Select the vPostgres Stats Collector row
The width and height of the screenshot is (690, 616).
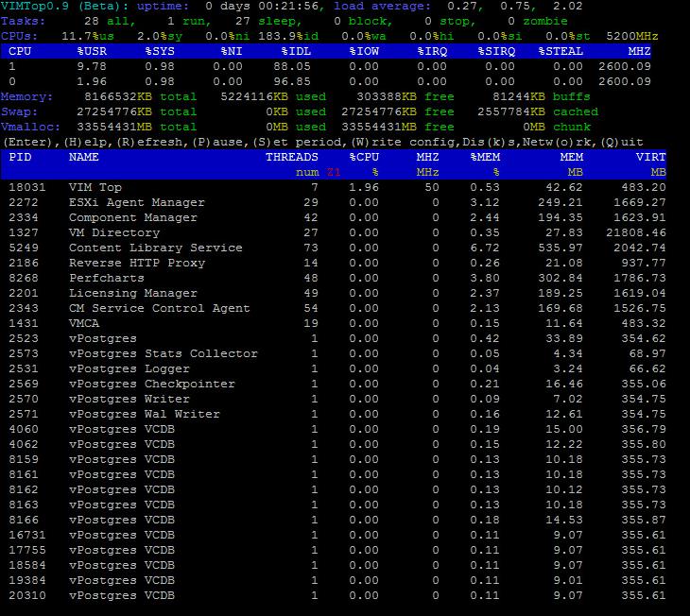click(x=163, y=353)
